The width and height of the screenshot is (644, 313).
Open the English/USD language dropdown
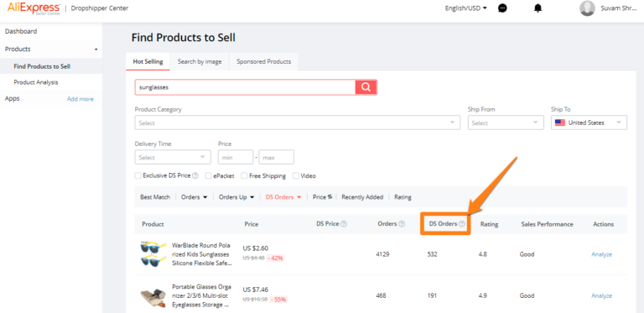click(465, 8)
